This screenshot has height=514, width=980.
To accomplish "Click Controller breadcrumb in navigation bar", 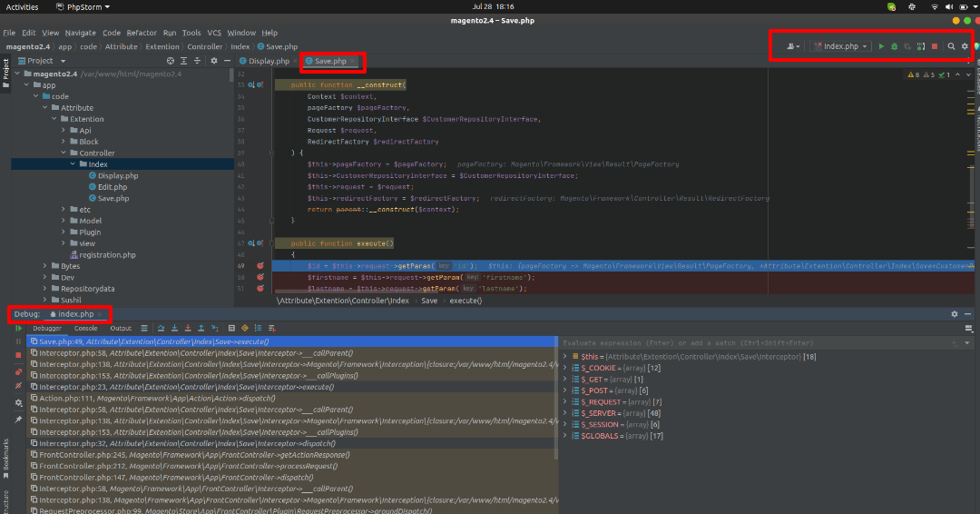I will 204,46.
